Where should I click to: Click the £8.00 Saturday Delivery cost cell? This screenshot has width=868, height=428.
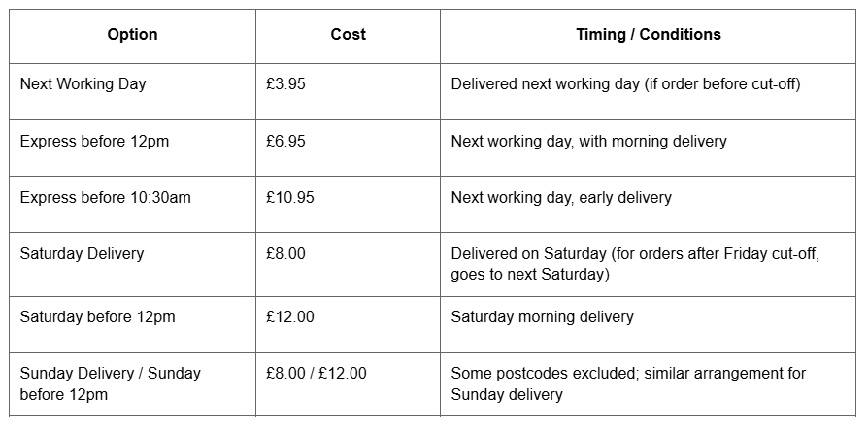[x=286, y=254]
